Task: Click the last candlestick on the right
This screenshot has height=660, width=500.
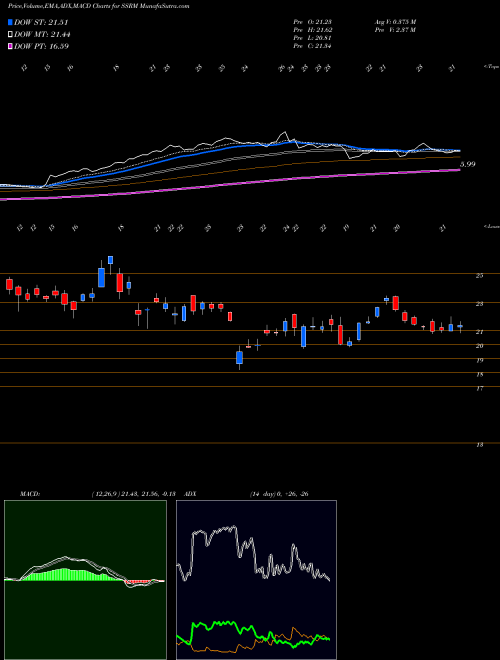Action: pos(460,326)
